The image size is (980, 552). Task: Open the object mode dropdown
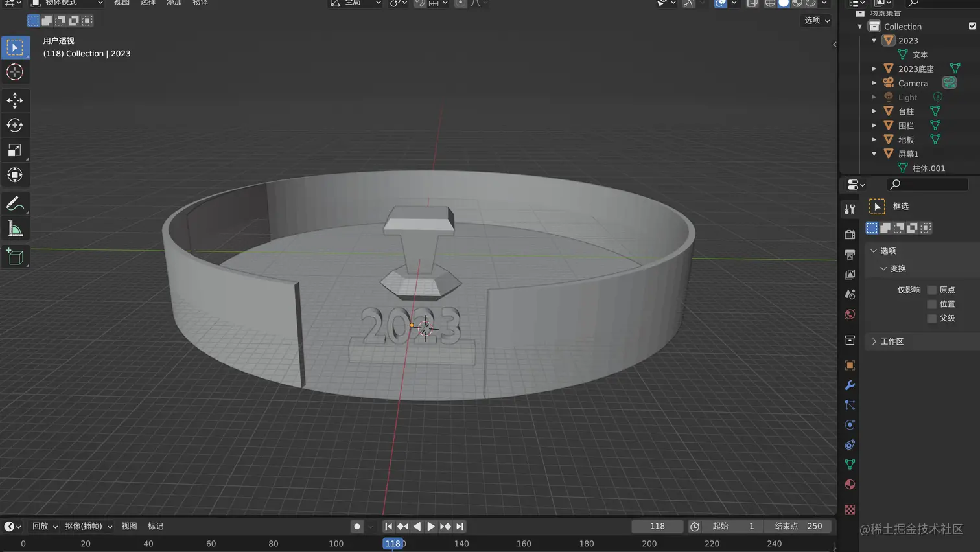pyautogui.click(x=67, y=3)
